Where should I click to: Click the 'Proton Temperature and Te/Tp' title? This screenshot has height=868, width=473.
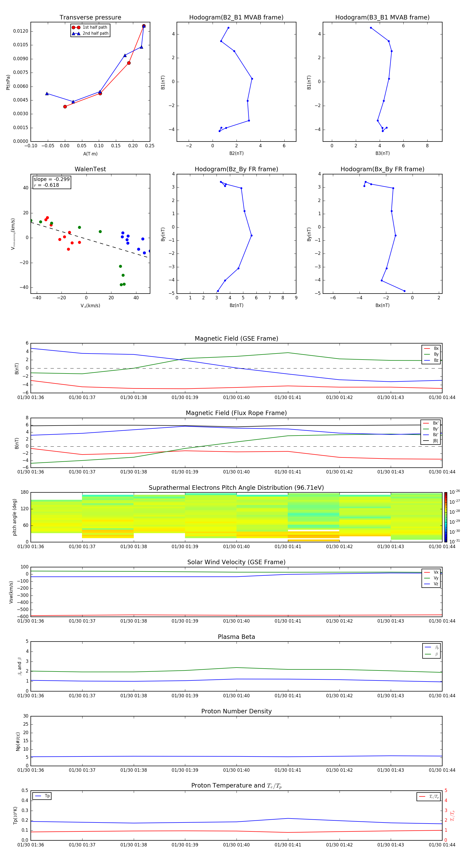(236, 786)
